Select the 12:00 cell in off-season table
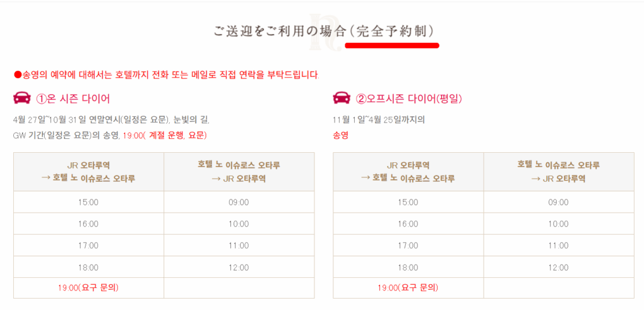 pyautogui.click(x=558, y=267)
